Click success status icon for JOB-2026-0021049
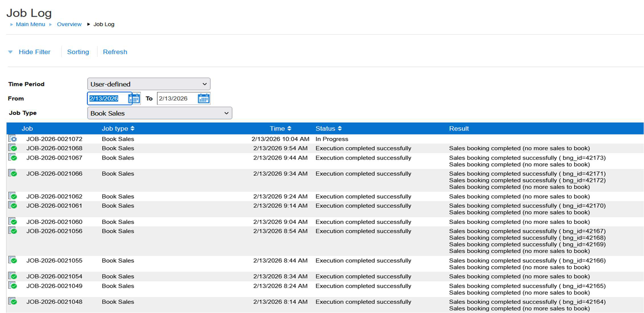Viewport: 644px width, 313px height. coord(13,286)
